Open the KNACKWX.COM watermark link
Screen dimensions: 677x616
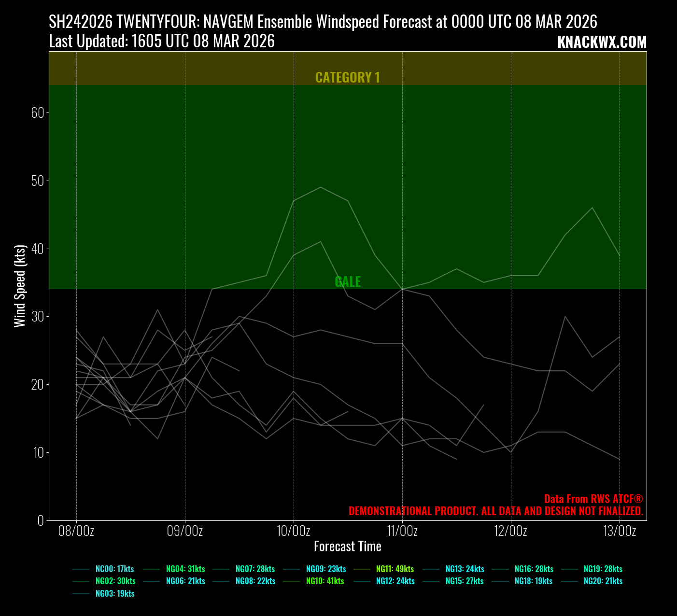[x=602, y=42]
